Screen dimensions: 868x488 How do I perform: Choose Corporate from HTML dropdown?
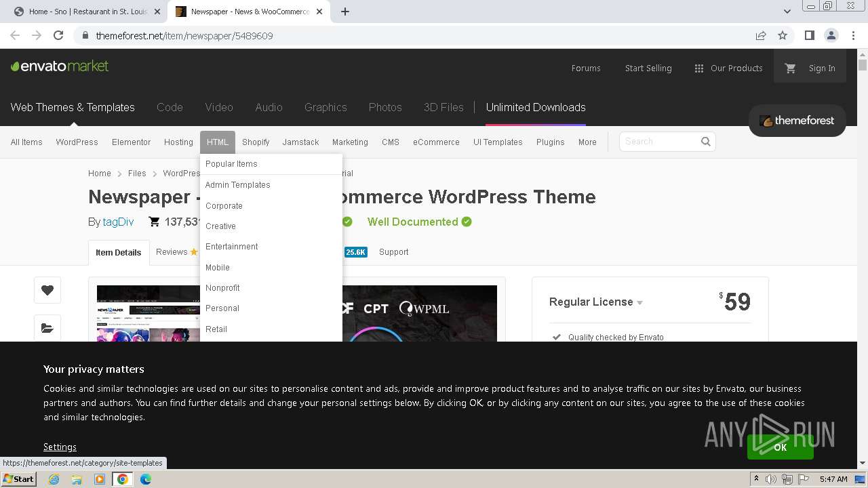coord(224,206)
